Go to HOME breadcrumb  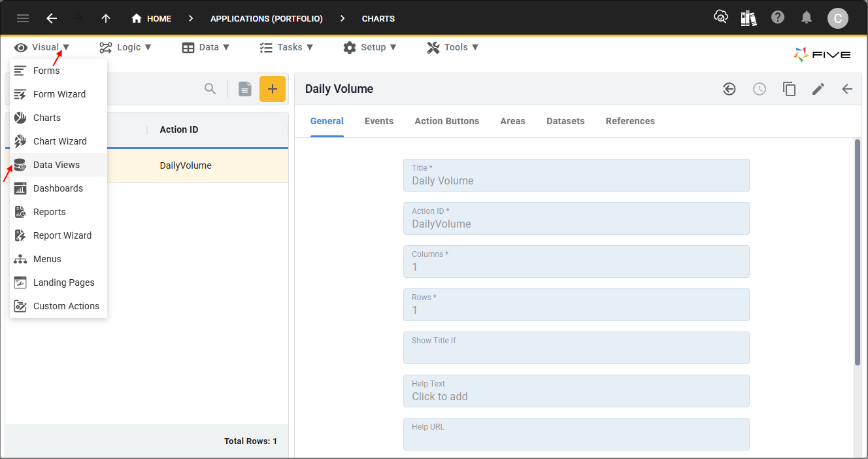tap(151, 18)
